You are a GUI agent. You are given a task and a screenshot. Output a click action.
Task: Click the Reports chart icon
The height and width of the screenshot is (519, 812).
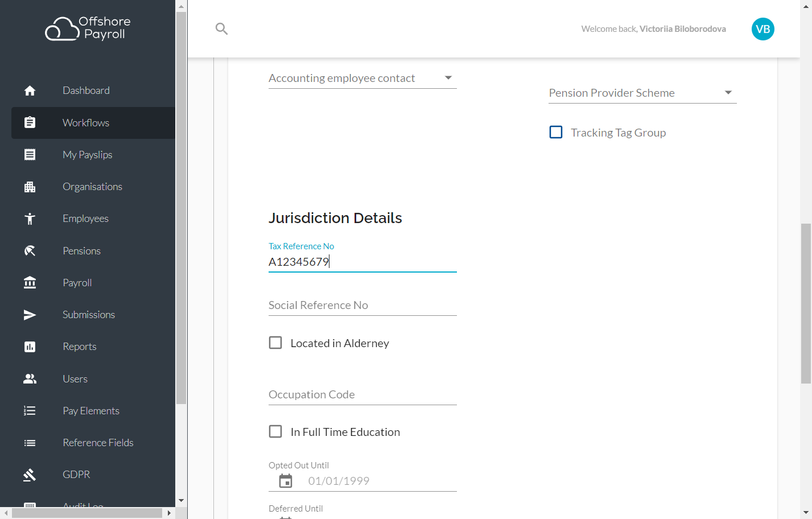tap(30, 347)
